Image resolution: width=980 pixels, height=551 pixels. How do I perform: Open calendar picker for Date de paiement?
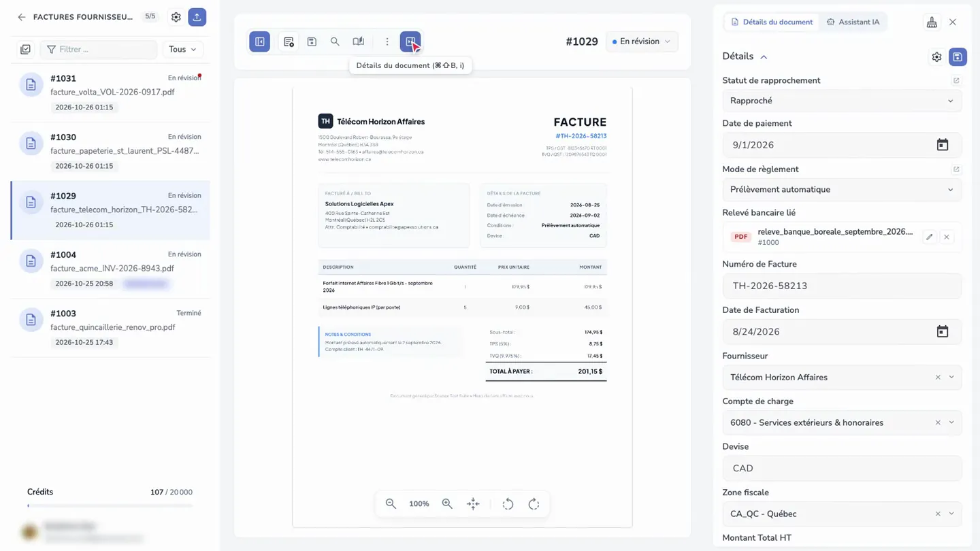(943, 145)
